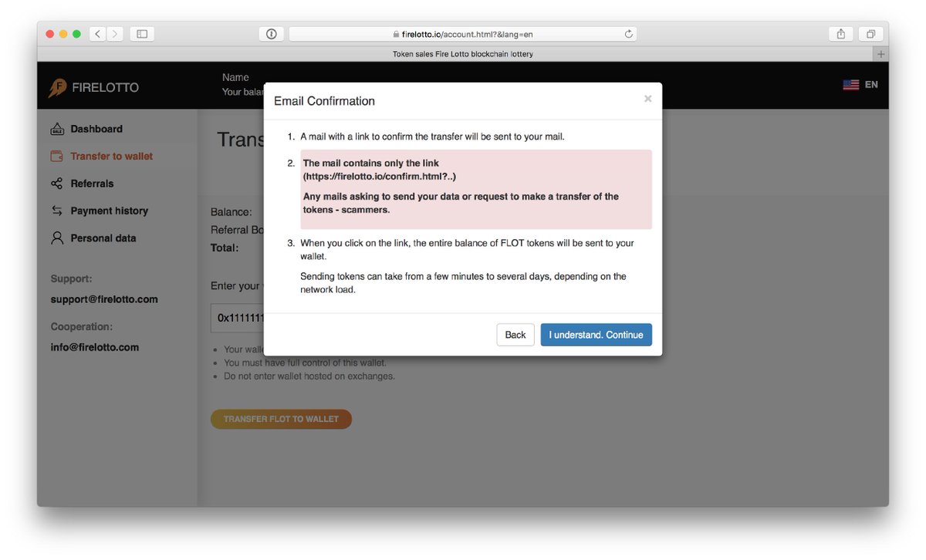
Task: Open the Dashboard menu item
Action: pyautogui.click(x=96, y=129)
